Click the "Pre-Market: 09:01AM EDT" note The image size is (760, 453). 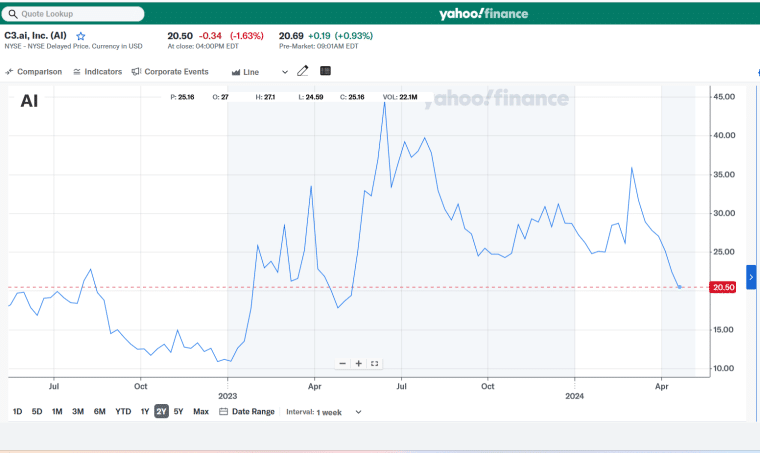[x=318, y=47]
